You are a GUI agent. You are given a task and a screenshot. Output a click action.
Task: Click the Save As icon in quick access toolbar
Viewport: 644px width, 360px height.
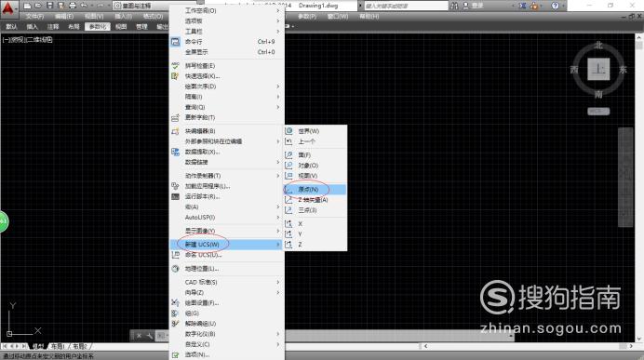pyautogui.click(x=60, y=6)
